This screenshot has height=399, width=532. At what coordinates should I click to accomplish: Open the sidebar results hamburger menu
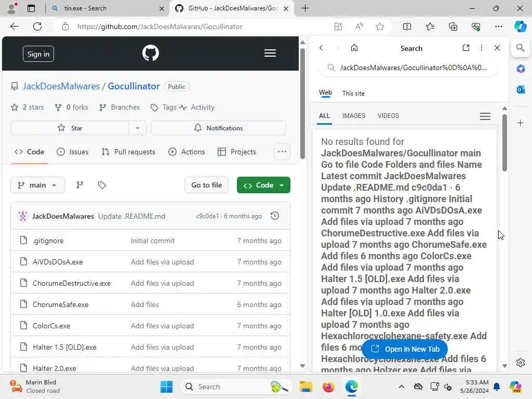(x=485, y=116)
